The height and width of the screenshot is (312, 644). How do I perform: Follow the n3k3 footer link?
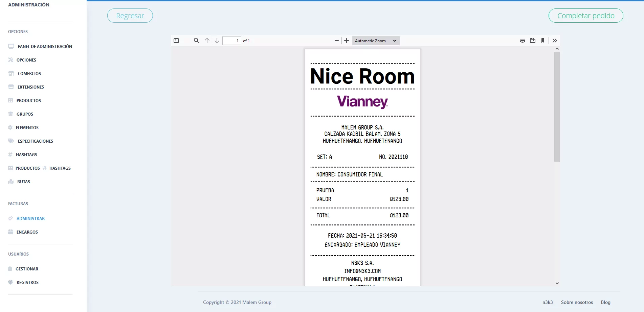(548, 302)
